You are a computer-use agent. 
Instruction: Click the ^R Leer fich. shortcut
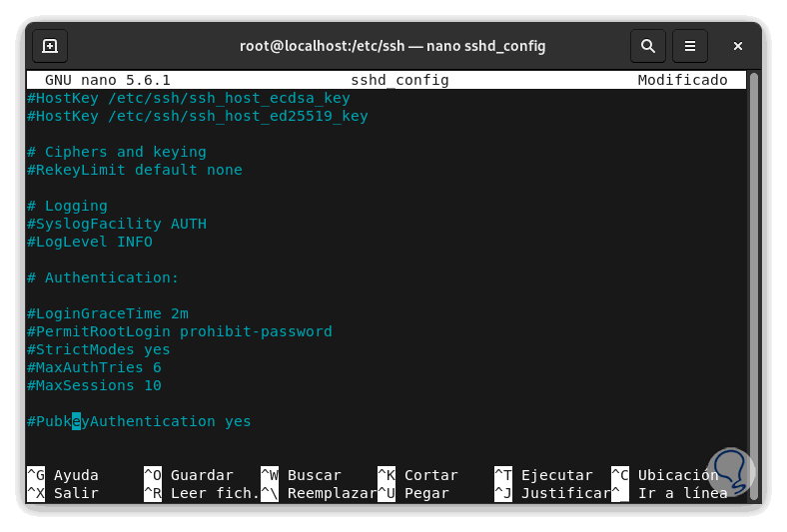[201, 493]
